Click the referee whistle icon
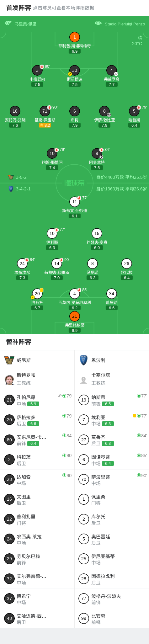 tap(8, 23)
